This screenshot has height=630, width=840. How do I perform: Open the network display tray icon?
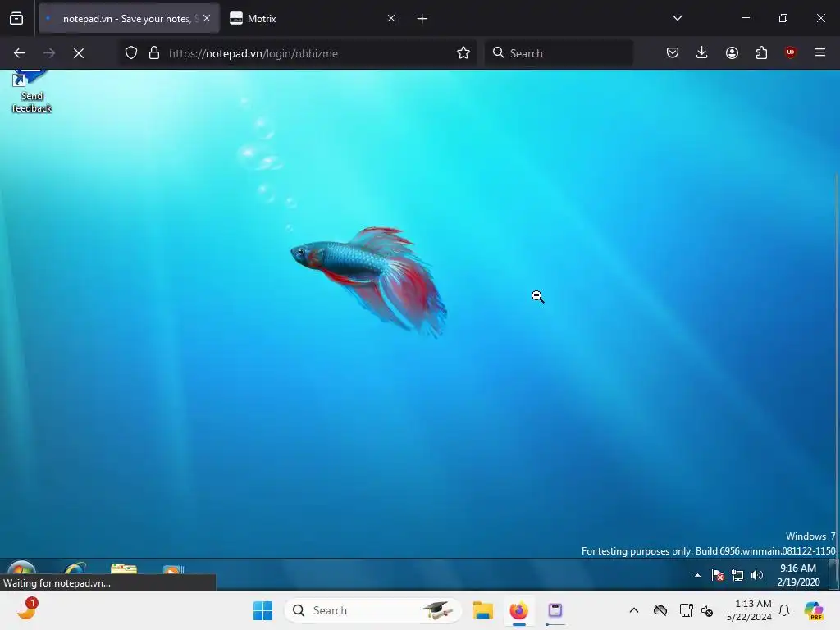[x=686, y=610]
